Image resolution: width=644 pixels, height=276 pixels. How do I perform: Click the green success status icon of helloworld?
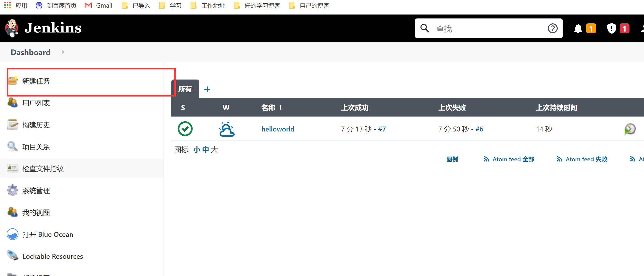185,129
